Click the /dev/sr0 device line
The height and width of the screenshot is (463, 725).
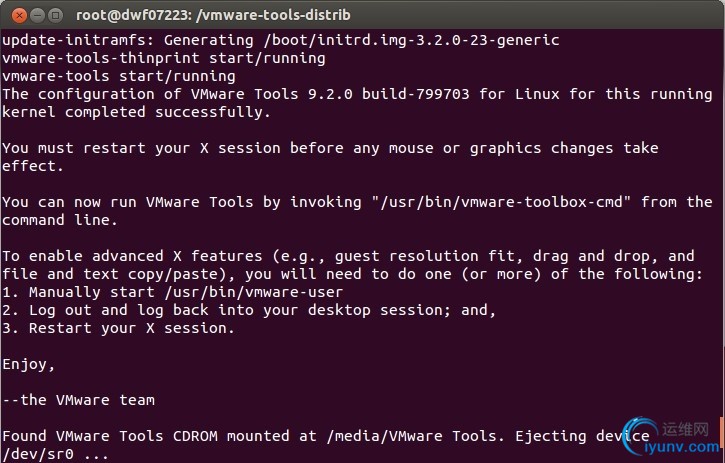point(55,454)
